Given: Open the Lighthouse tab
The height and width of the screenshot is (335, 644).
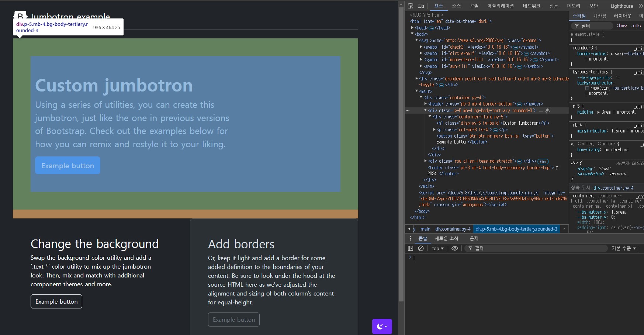Looking at the screenshot, I should pyautogui.click(x=622, y=6).
